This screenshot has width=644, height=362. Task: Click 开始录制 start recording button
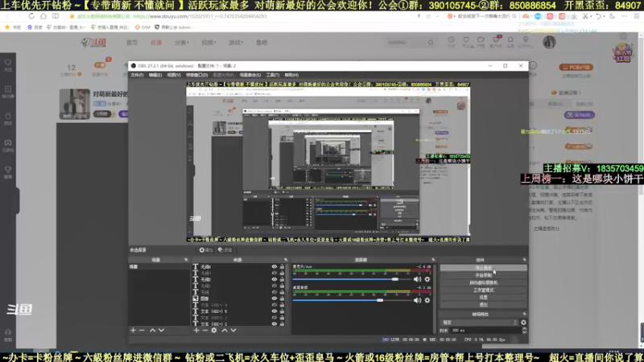click(484, 275)
